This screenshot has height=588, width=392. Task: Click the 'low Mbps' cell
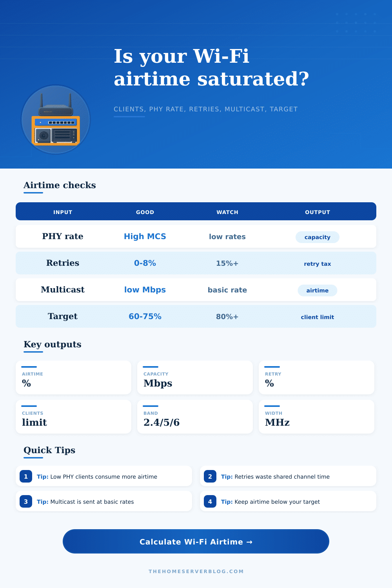[x=145, y=290]
